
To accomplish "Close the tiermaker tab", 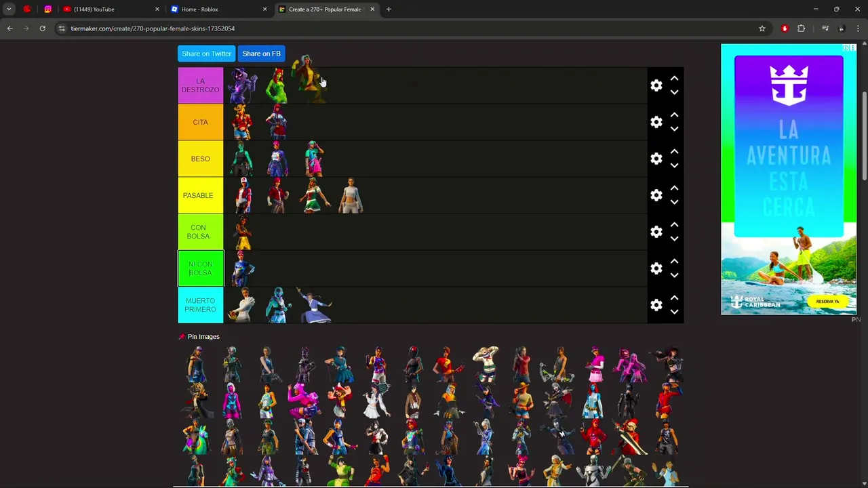I will (x=372, y=9).
